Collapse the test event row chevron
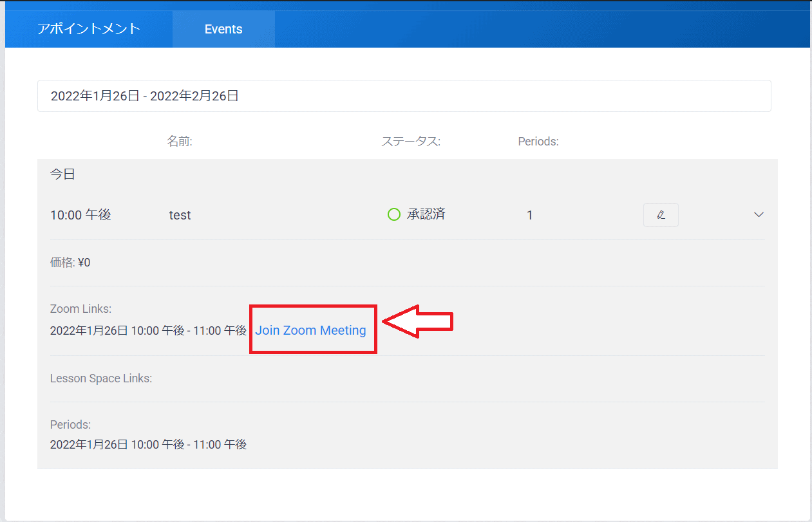812x522 pixels. pos(759,215)
